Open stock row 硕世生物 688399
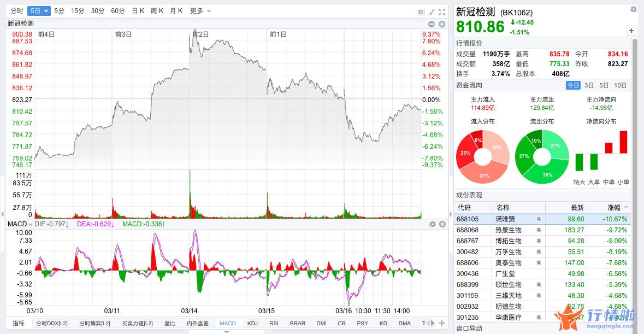Viewport: 644px width, 334px height. (542, 284)
